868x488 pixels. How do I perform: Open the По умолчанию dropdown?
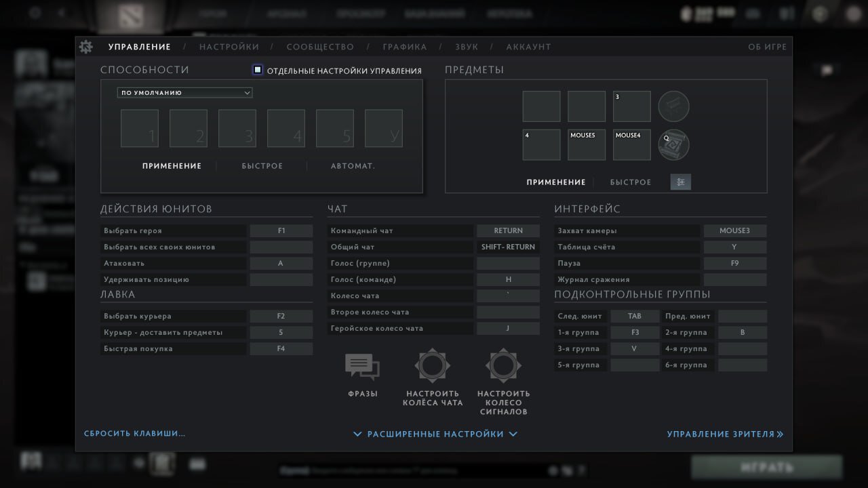[x=184, y=93]
